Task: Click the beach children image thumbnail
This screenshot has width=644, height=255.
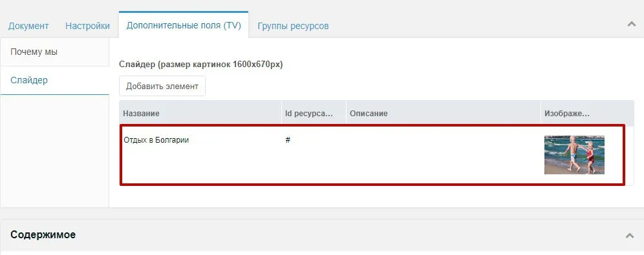Action: click(574, 155)
